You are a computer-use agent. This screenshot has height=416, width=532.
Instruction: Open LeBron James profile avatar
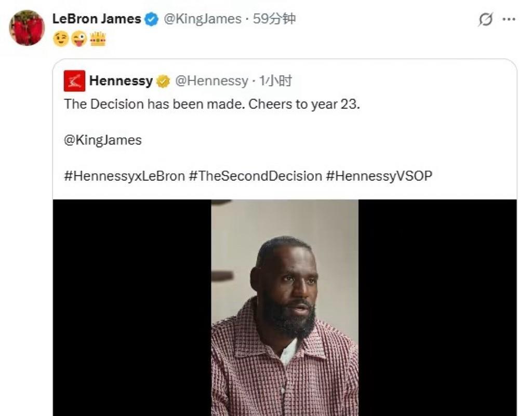tap(27, 28)
